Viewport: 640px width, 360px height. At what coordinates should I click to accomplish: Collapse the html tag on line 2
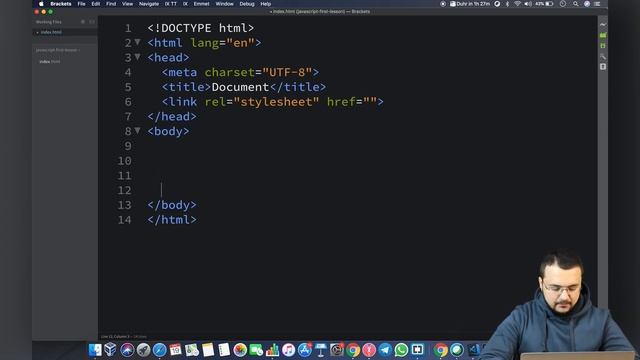point(138,42)
